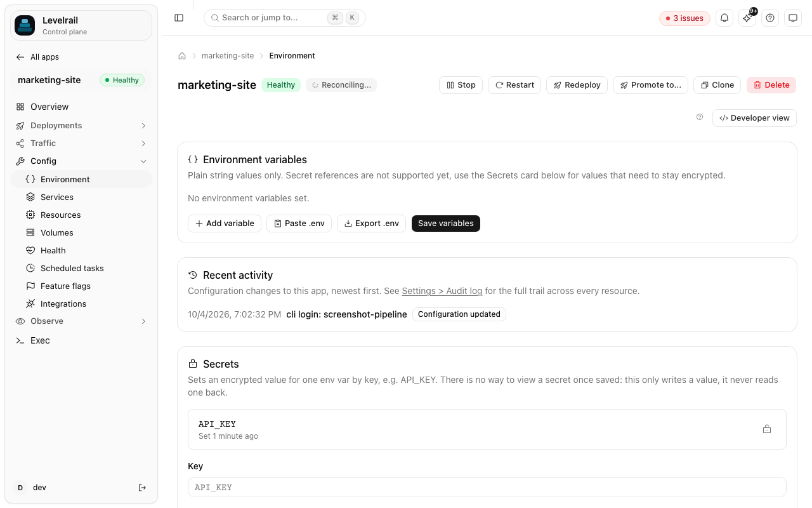
Task: Open the AI sparkle assistant icon
Action: point(747,18)
